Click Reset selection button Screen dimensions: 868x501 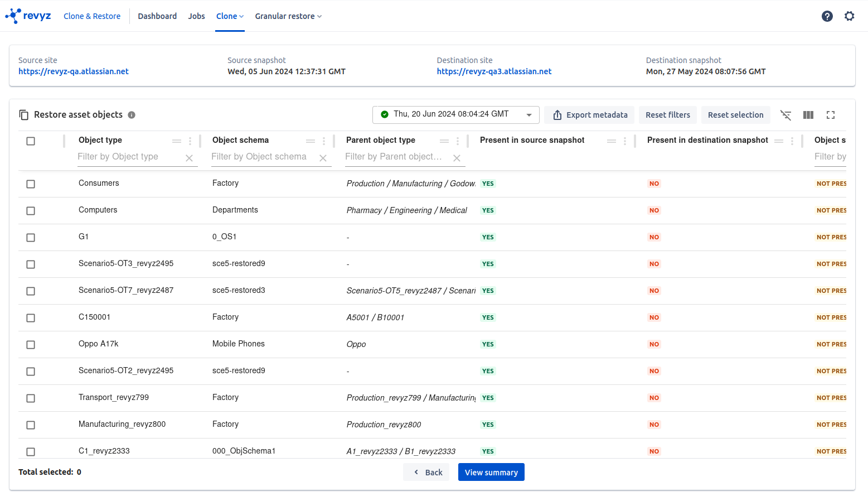tap(736, 115)
